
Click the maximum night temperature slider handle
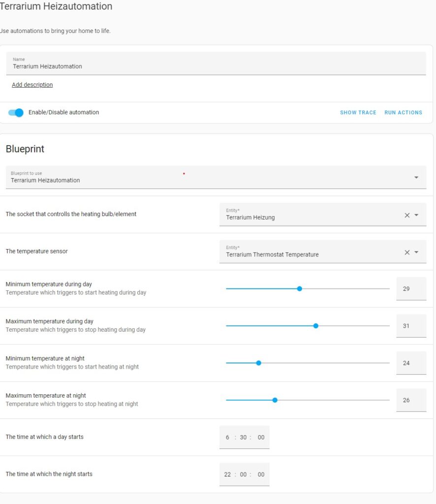pos(275,400)
